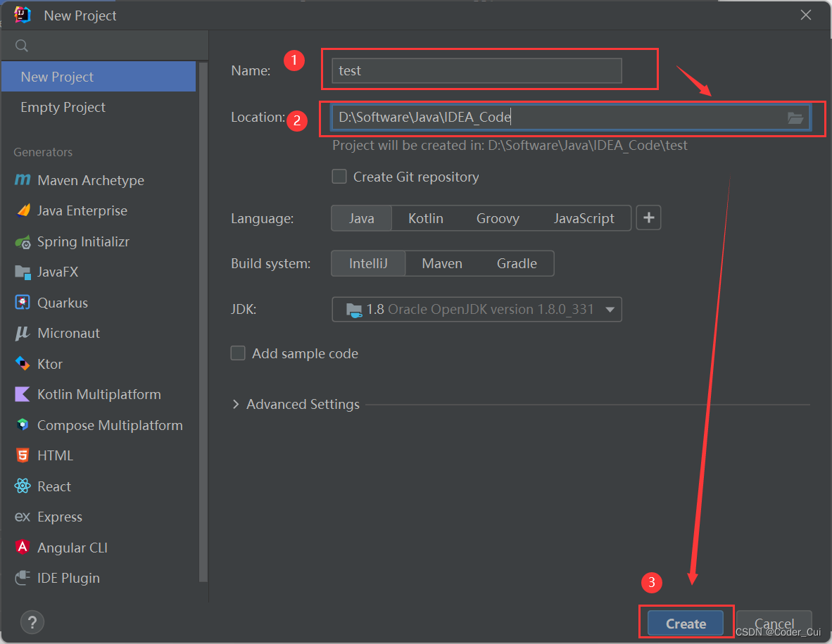Click the React atom icon
The image size is (832, 644).
pyautogui.click(x=23, y=486)
